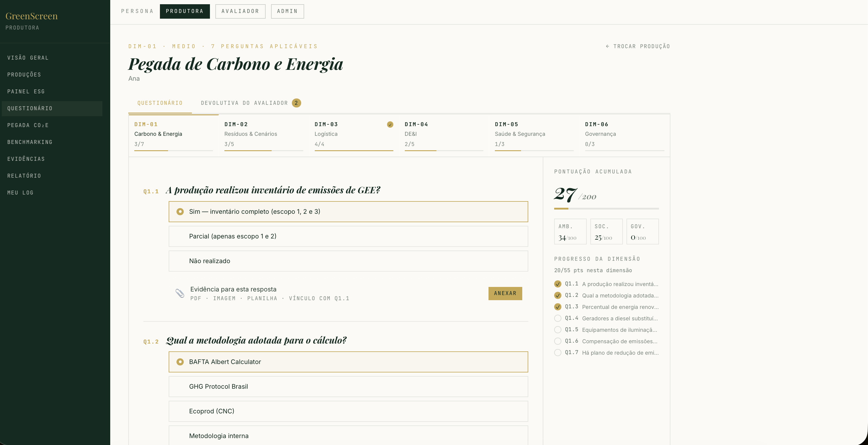Open the GreenScreen logo home
This screenshot has width=868, height=445.
[x=32, y=16]
